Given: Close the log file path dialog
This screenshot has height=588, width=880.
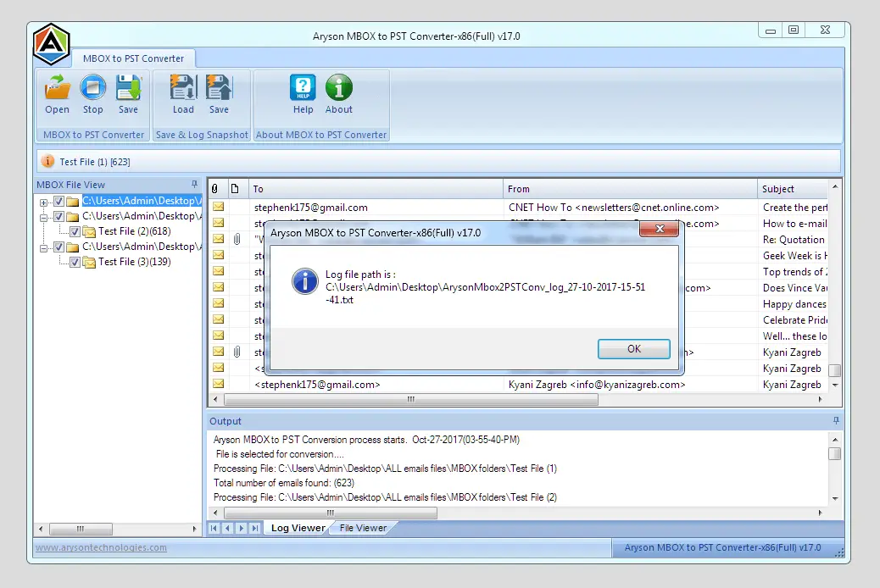Looking at the screenshot, I should pos(660,229).
